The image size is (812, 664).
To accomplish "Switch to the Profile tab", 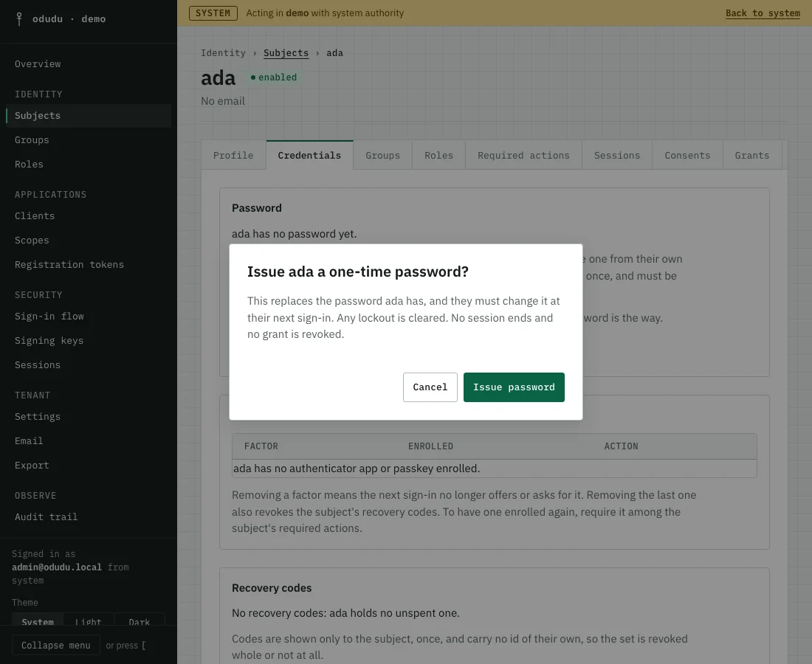I will point(233,155).
